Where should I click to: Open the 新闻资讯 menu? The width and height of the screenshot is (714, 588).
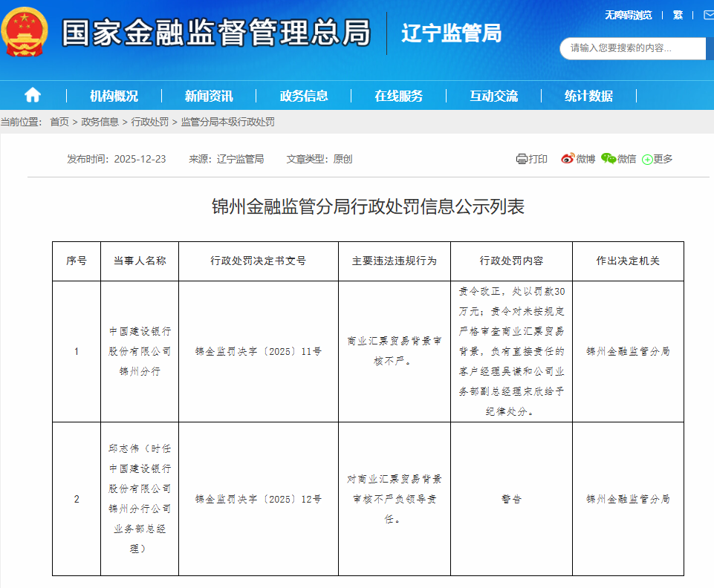(209, 96)
